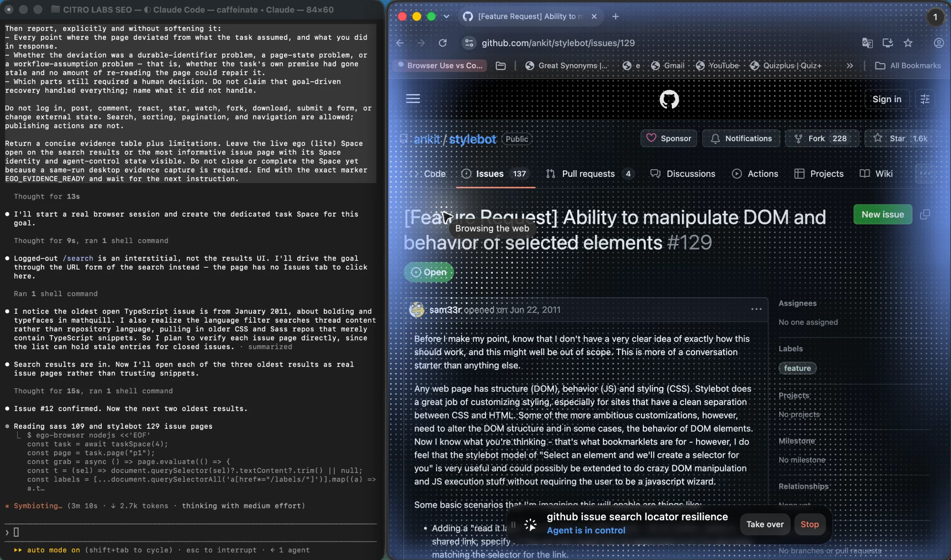Click the tab counter badge showing 1
The width and height of the screenshot is (951, 560).
(x=935, y=17)
